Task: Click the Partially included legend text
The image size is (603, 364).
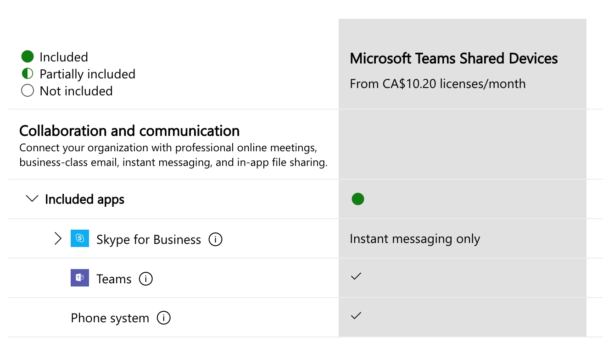Action: coord(88,74)
